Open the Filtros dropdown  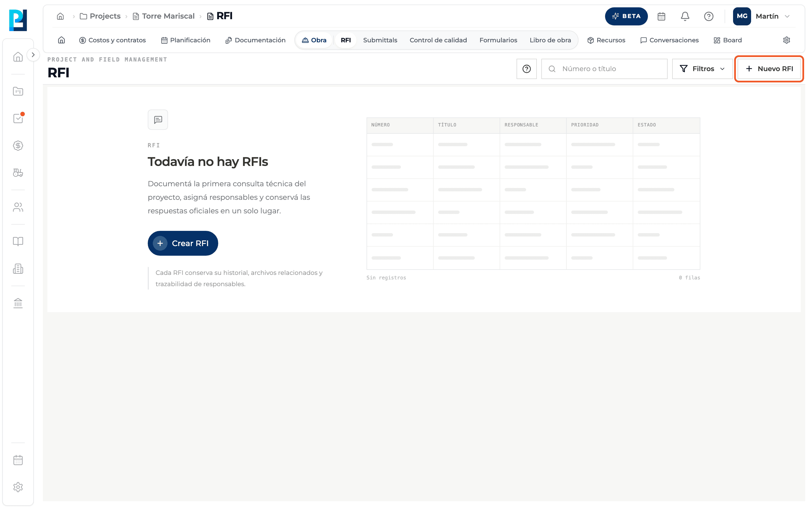click(x=702, y=69)
